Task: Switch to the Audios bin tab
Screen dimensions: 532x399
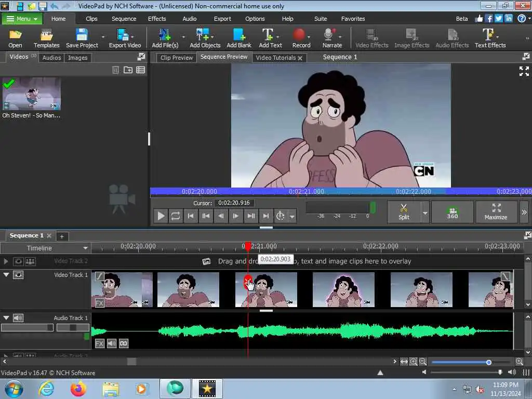Action: pyautogui.click(x=51, y=58)
